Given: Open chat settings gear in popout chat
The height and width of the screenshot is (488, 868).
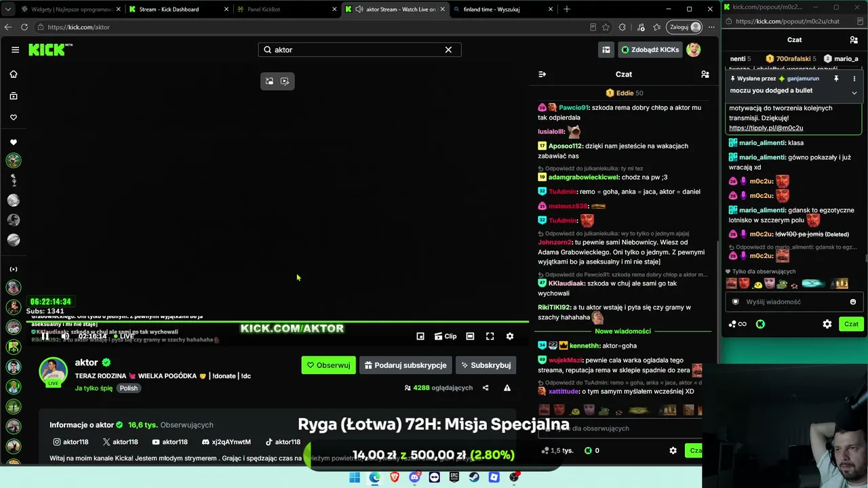Looking at the screenshot, I should [x=827, y=324].
